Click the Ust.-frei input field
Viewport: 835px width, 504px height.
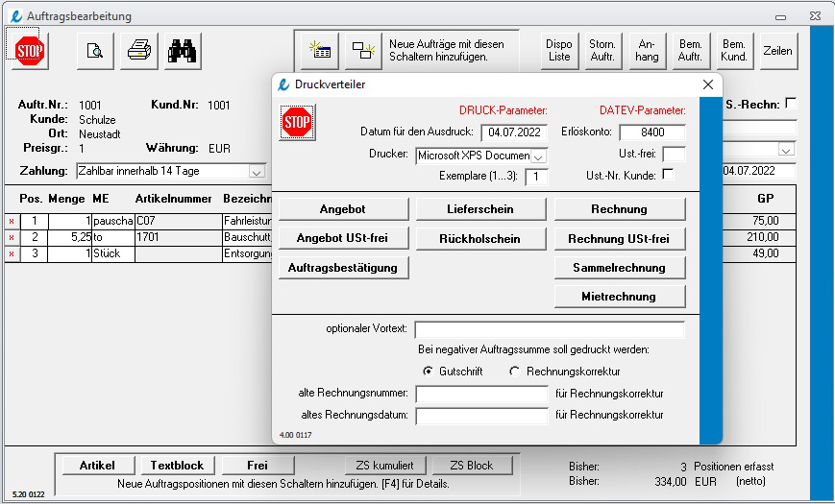click(x=674, y=155)
